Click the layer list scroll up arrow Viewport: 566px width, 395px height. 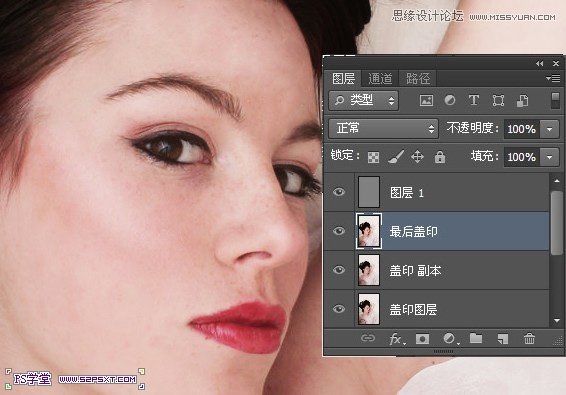click(x=556, y=181)
